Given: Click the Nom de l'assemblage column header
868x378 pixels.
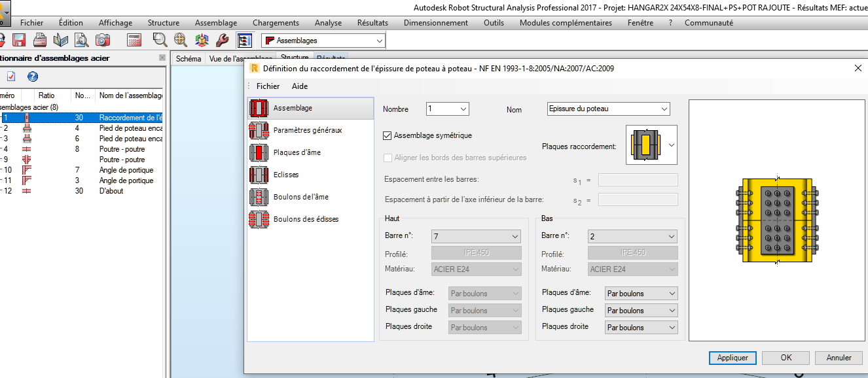Looking at the screenshot, I should click(130, 95).
